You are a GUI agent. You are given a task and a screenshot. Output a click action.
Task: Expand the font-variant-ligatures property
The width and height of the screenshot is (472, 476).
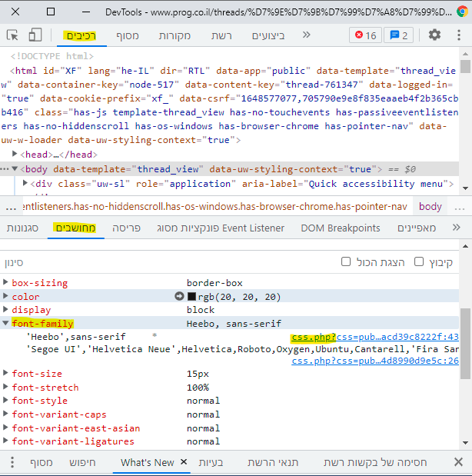tap(5, 441)
